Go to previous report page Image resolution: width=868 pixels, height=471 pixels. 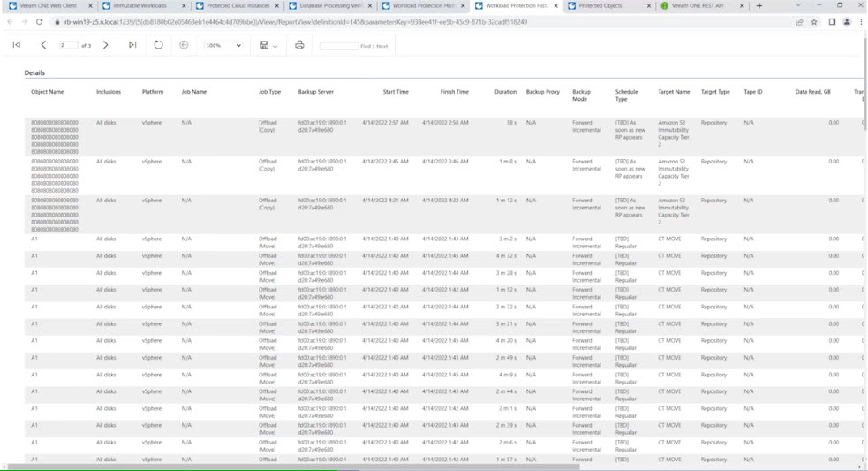tap(43, 45)
